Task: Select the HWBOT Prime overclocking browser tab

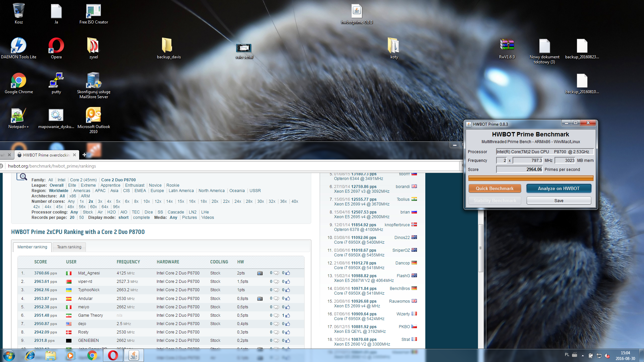Action: coord(46,155)
